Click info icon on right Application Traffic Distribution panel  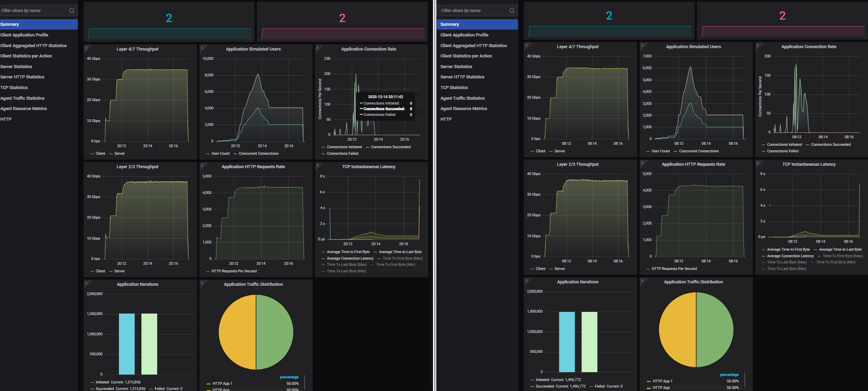point(642,281)
